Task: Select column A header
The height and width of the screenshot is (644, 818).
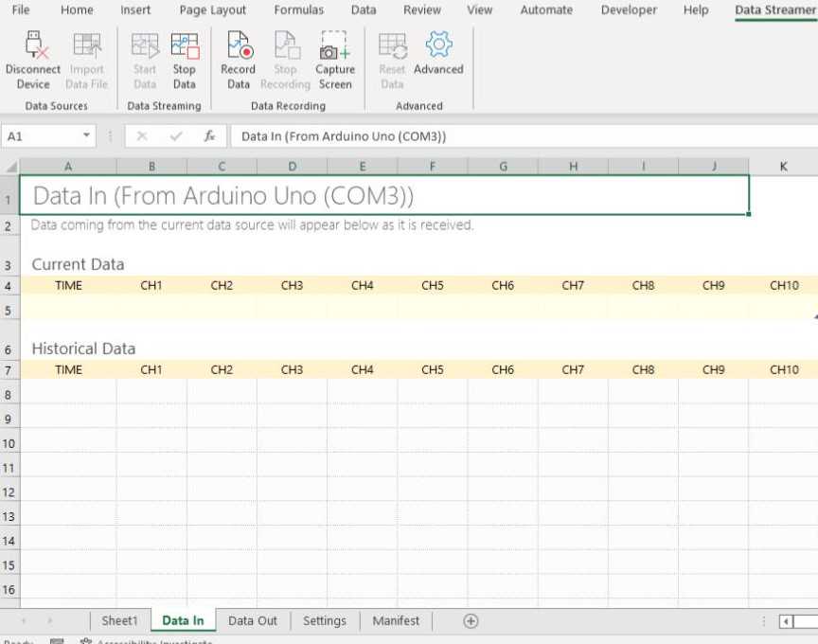Action: click(x=68, y=167)
